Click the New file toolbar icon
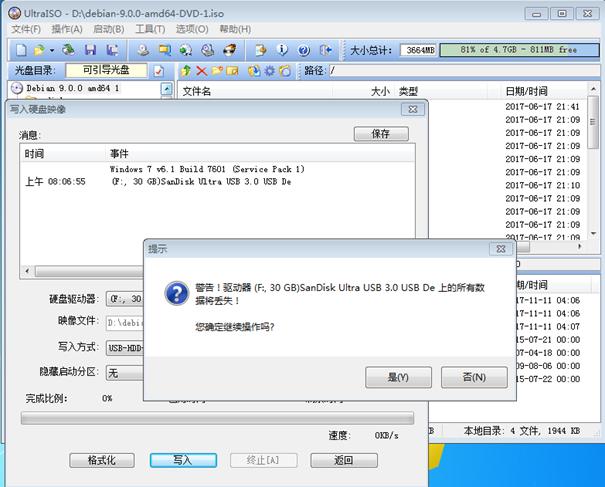Image resolution: width=605 pixels, height=487 pixels. tap(21, 50)
